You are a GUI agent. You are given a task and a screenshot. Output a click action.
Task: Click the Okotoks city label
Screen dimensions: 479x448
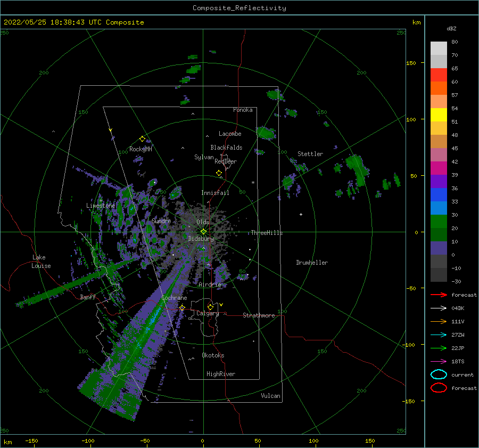(x=213, y=355)
